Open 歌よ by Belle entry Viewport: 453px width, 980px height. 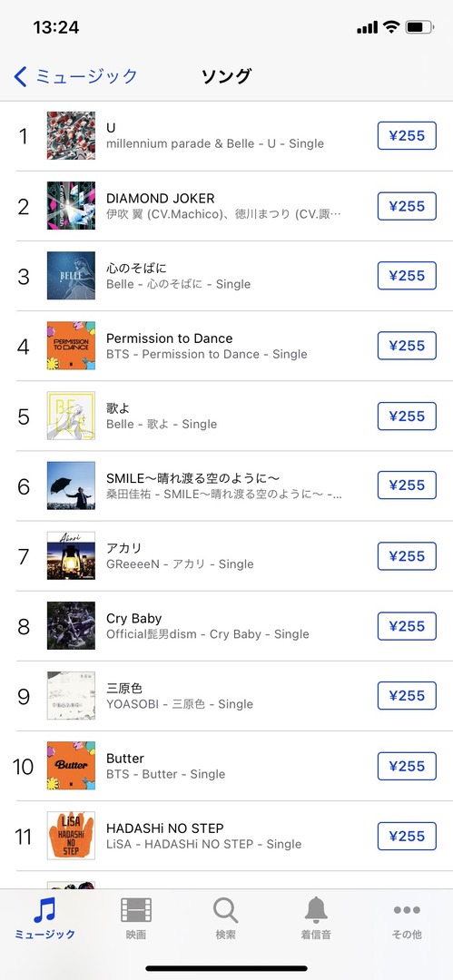(227, 416)
